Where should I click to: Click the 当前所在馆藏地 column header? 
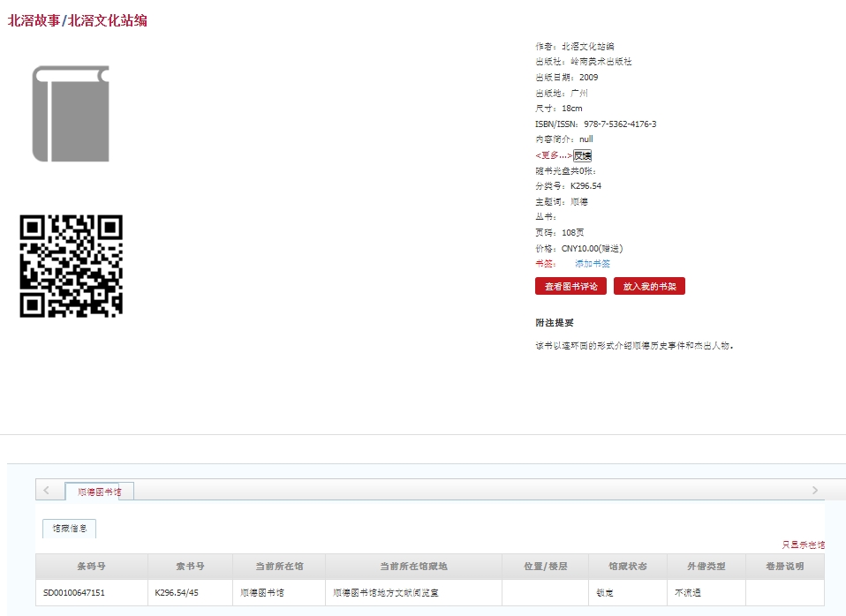tap(413, 567)
